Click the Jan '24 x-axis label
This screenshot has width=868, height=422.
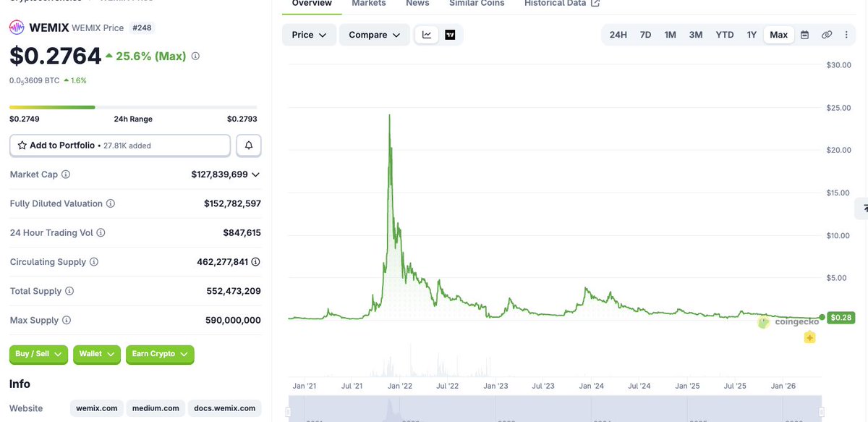(x=592, y=387)
